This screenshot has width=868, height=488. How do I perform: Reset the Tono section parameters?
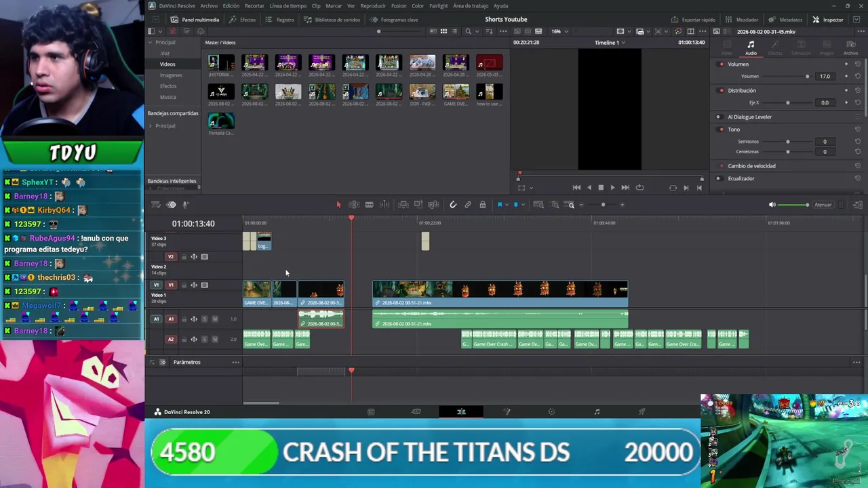click(x=858, y=129)
